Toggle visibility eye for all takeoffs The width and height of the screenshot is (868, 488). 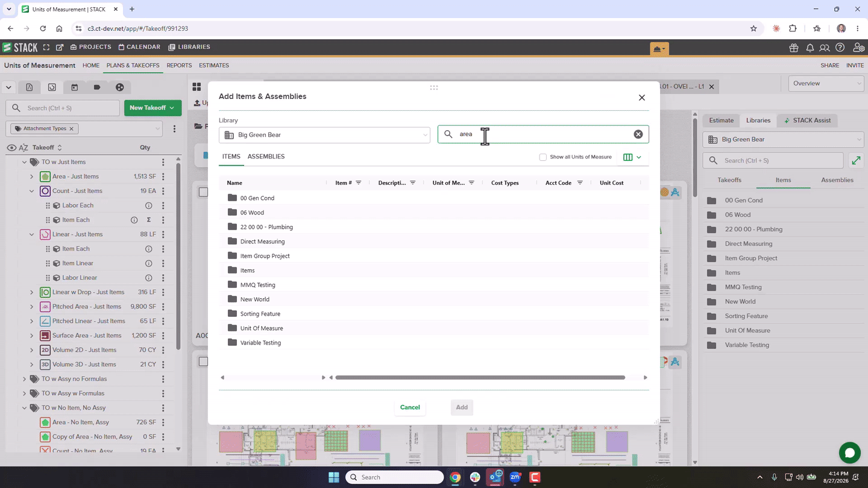(11, 148)
